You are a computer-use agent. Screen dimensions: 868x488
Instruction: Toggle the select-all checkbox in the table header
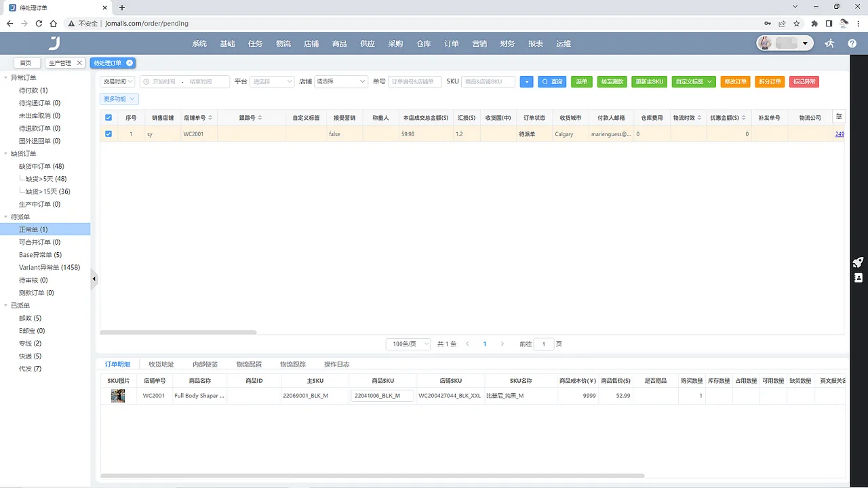click(108, 117)
